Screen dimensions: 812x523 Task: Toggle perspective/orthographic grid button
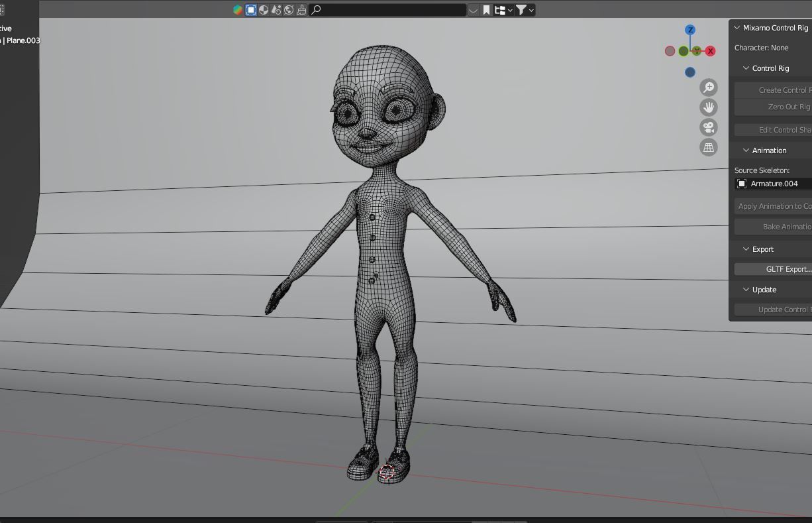click(x=709, y=147)
